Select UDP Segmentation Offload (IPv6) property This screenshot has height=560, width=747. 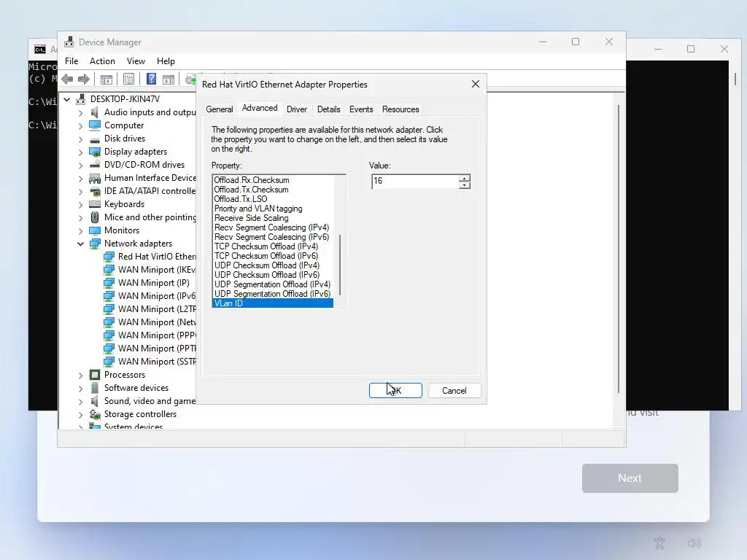(x=272, y=294)
